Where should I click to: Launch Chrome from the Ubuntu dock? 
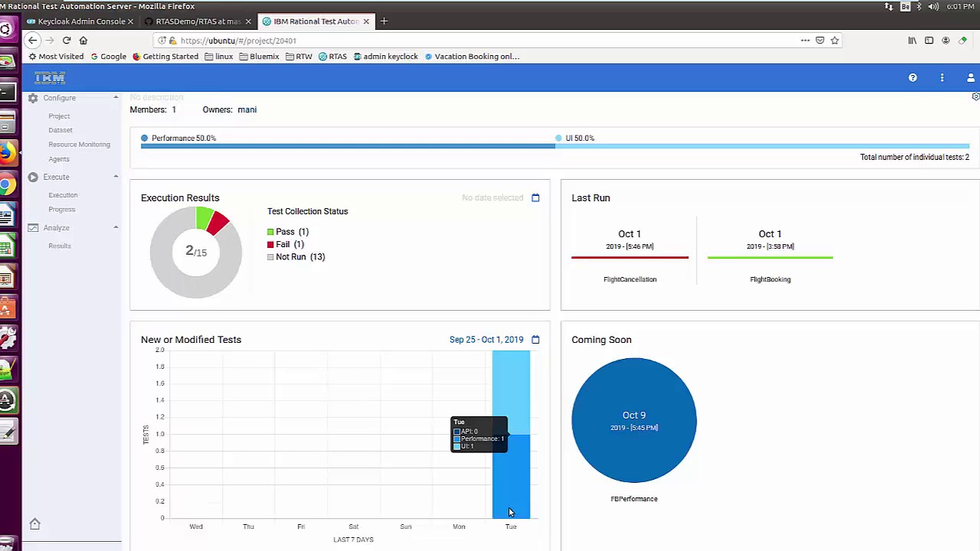click(6, 184)
